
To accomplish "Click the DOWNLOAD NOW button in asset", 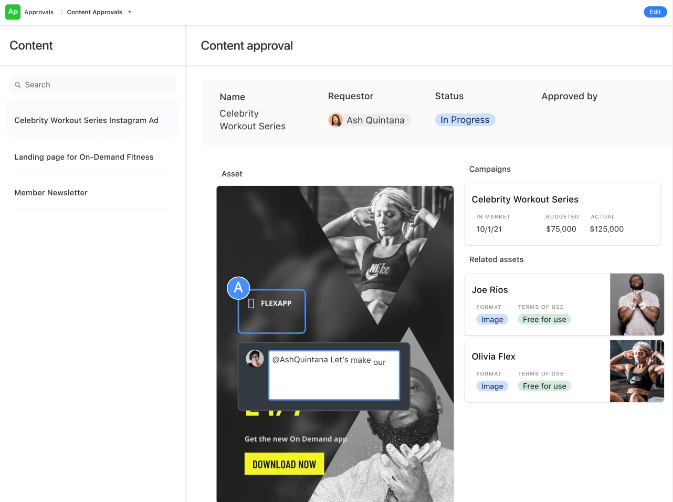I will [284, 464].
